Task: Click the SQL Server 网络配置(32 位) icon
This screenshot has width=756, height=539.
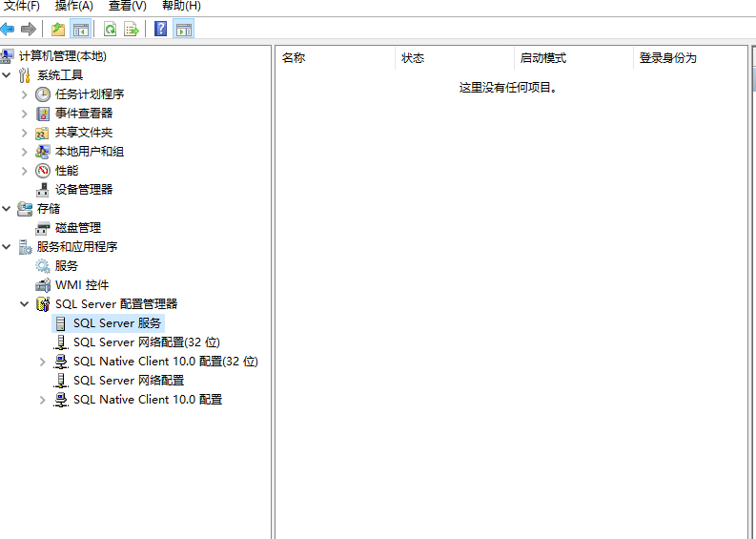Action: click(61, 342)
